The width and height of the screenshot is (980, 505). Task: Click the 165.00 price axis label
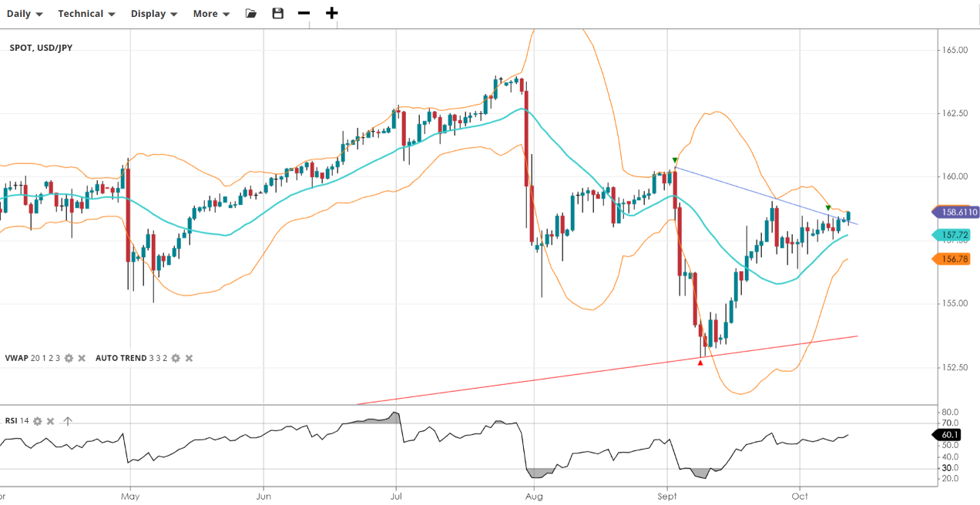pos(955,50)
